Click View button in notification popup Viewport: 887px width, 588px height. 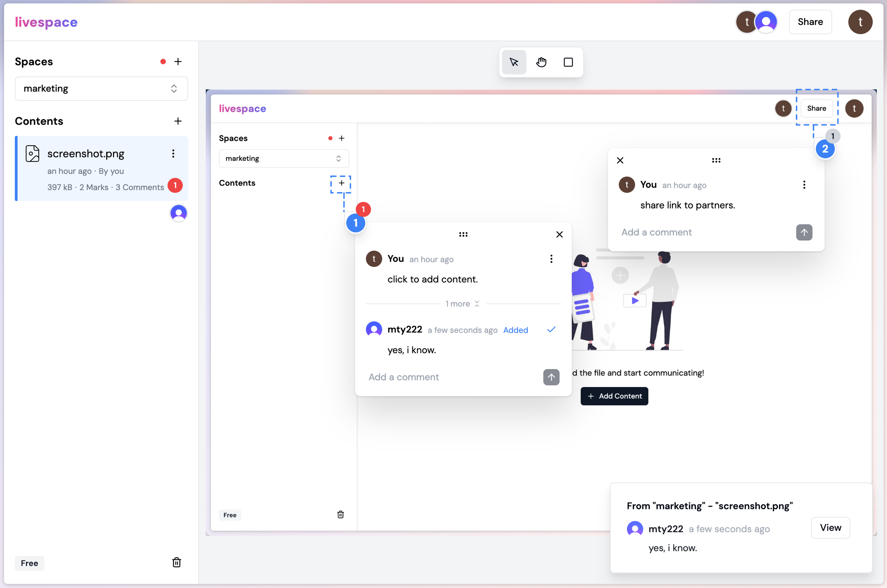coord(831,528)
